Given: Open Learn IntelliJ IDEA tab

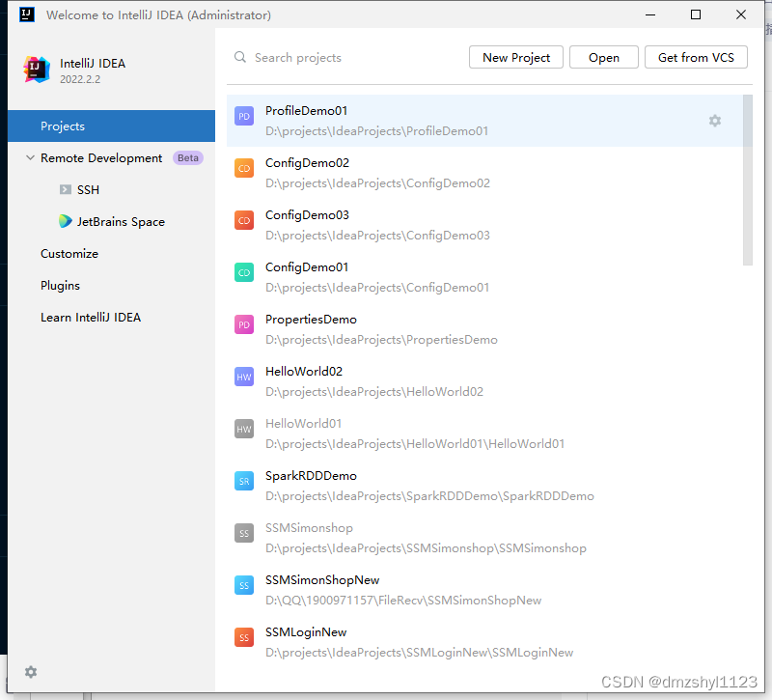Looking at the screenshot, I should tap(111, 318).
